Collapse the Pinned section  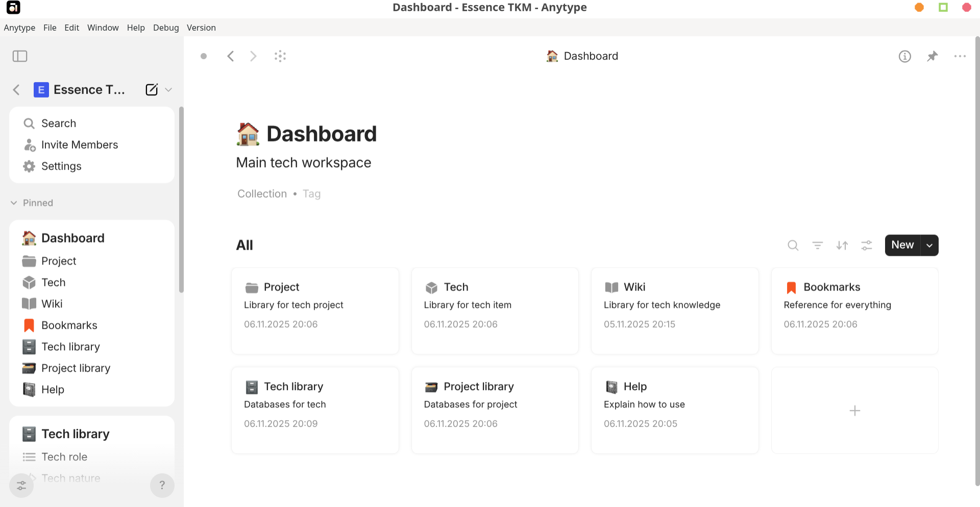point(14,203)
